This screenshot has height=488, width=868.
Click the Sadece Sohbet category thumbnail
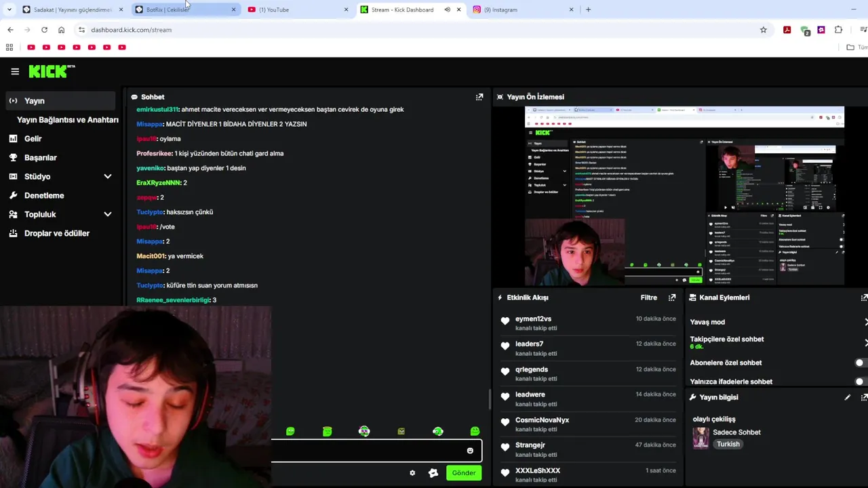[701, 438]
